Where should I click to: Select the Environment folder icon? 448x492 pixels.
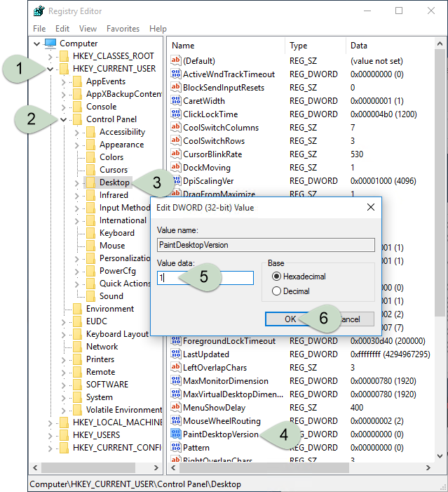(x=77, y=309)
